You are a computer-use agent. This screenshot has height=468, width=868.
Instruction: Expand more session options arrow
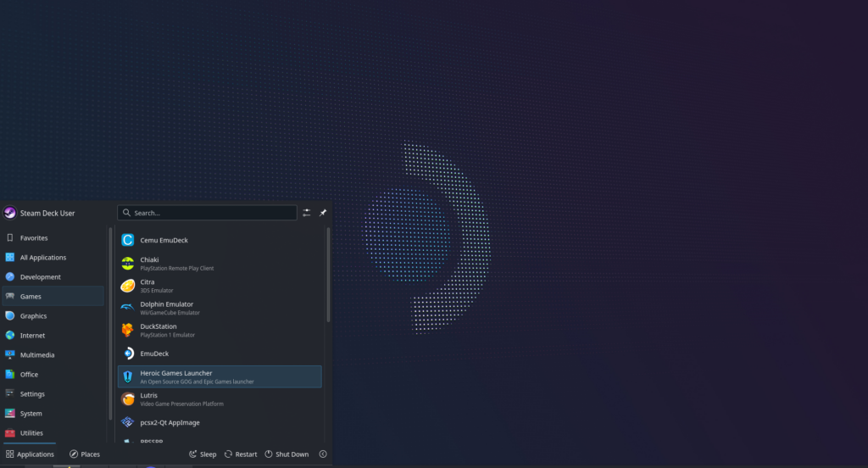pyautogui.click(x=323, y=454)
